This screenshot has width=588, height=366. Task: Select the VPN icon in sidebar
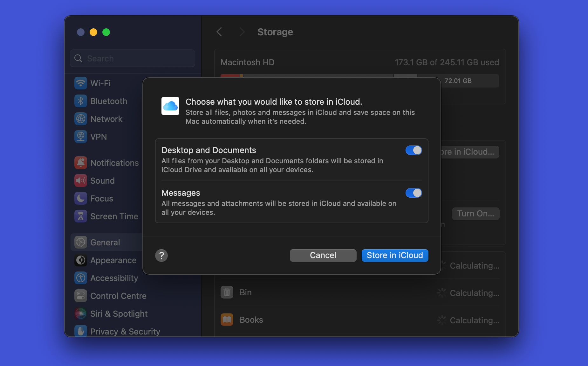pos(81,137)
